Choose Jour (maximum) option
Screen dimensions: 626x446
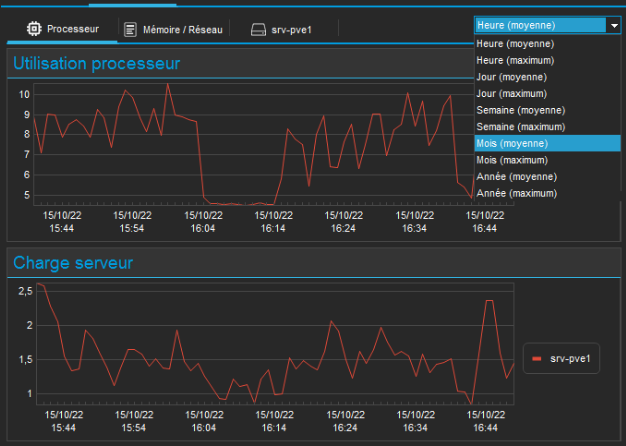[547, 93]
